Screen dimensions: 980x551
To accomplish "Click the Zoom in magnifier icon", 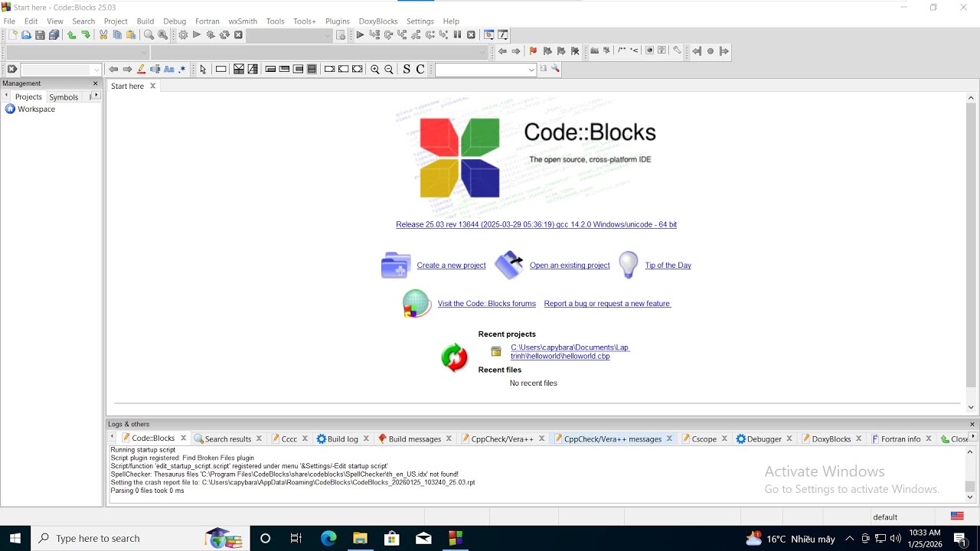I will point(375,70).
